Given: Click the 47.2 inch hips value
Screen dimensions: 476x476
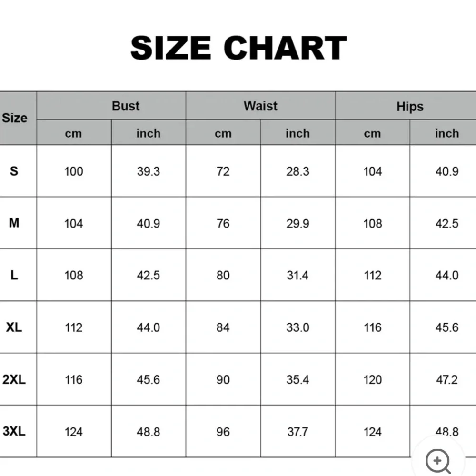Looking at the screenshot, I should coord(446,380).
